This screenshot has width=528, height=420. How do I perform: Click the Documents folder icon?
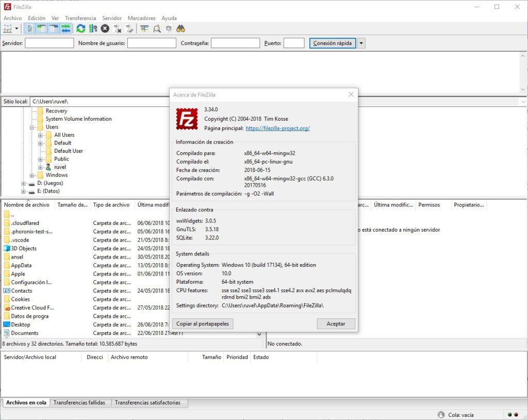pyautogui.click(x=6, y=333)
